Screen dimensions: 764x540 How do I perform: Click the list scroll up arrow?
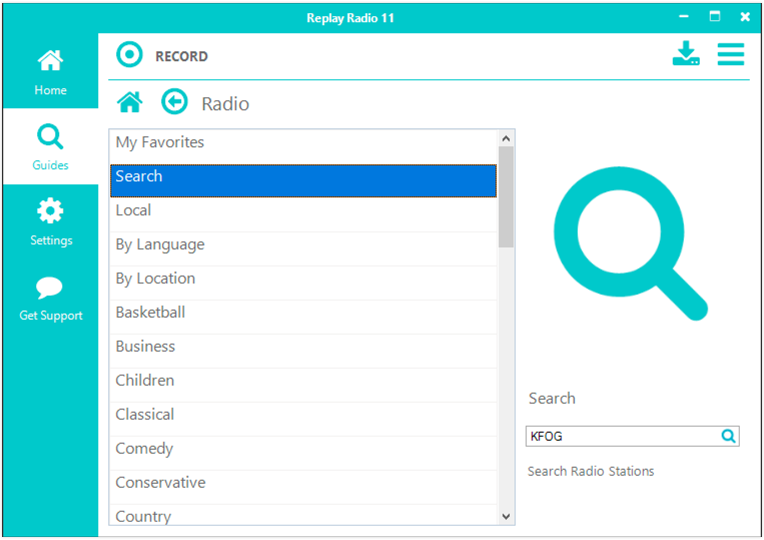[x=506, y=139]
